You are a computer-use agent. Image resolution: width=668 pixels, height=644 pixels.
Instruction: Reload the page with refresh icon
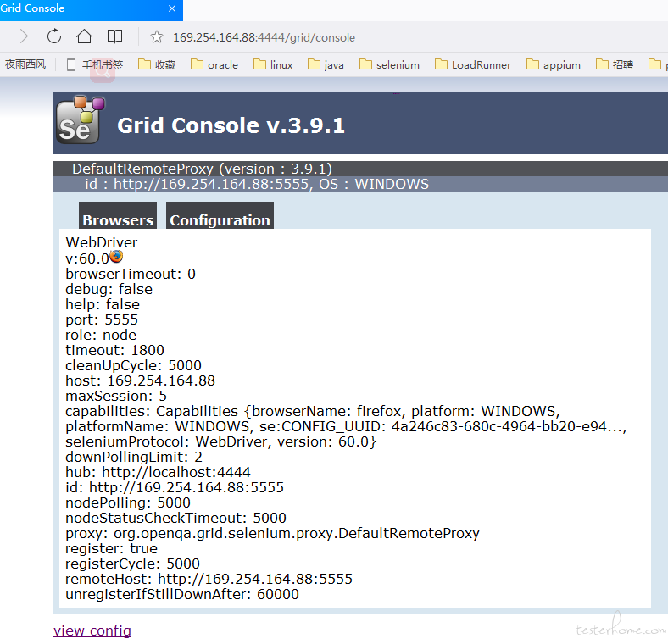(x=54, y=36)
